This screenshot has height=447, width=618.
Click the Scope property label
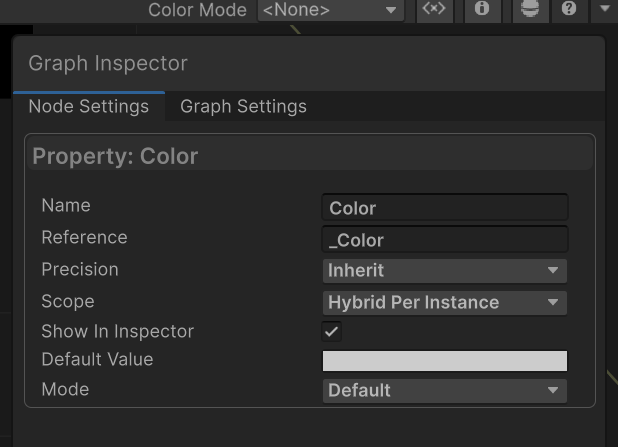point(67,301)
